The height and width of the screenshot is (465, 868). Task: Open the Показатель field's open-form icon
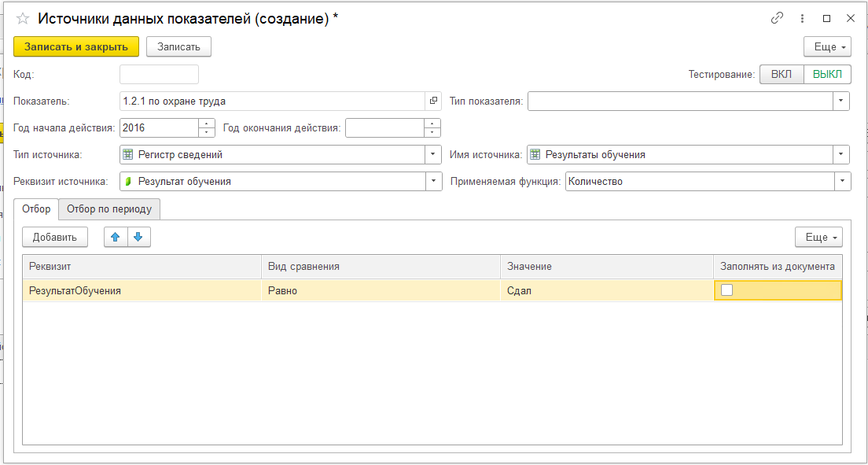pos(433,101)
